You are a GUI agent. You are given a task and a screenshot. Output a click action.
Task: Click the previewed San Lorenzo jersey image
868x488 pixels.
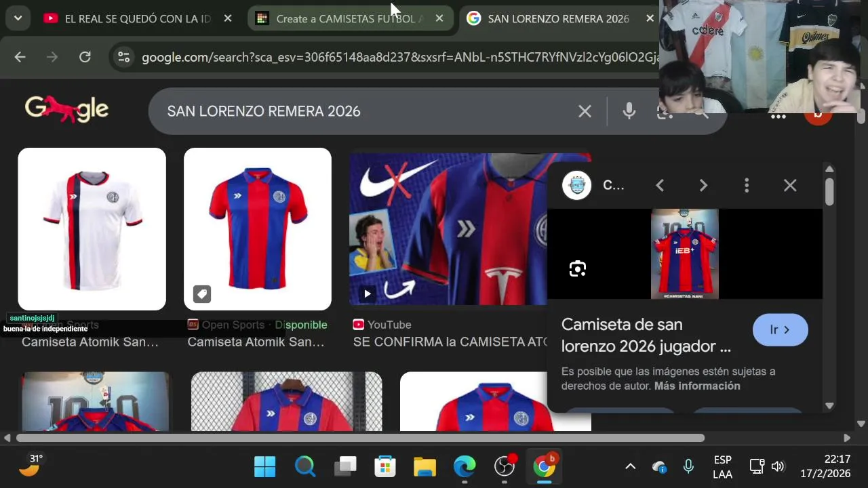click(x=684, y=253)
